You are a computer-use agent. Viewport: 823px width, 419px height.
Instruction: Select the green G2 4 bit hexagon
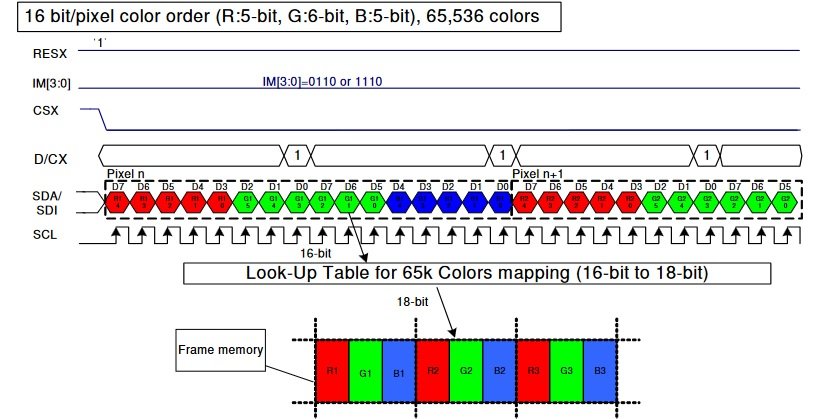tap(681, 202)
